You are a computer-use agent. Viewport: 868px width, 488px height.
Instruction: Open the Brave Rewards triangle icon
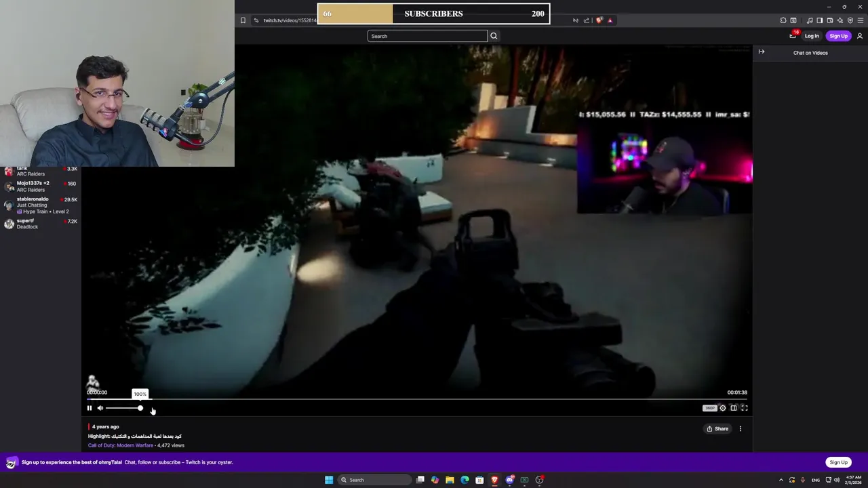pos(610,20)
